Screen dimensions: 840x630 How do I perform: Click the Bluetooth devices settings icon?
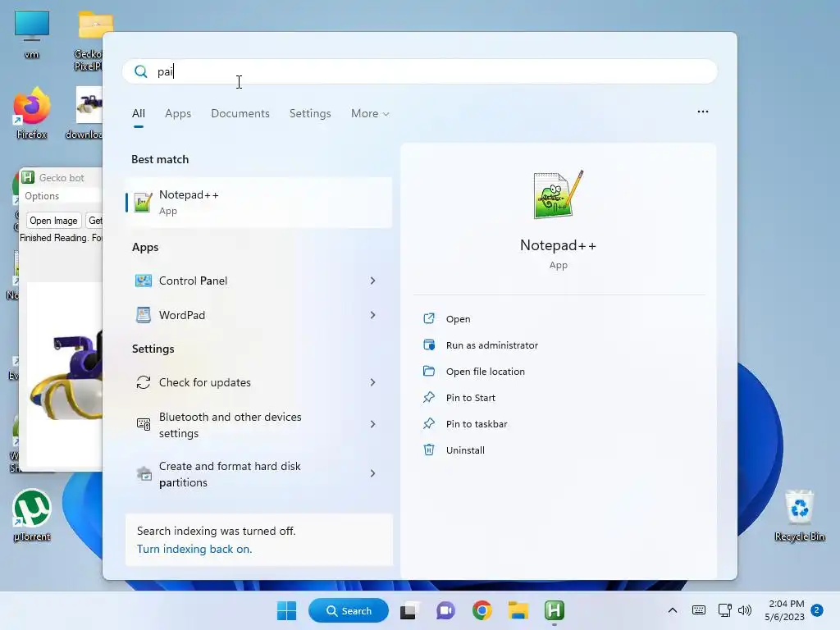[143, 424]
